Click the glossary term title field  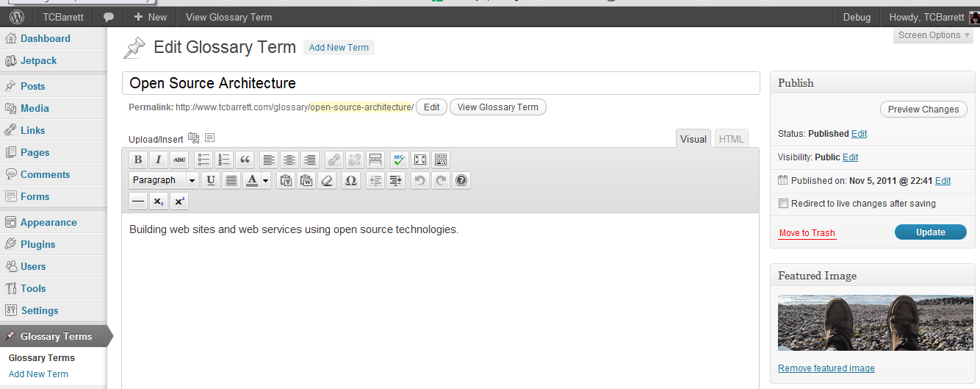coord(441,83)
